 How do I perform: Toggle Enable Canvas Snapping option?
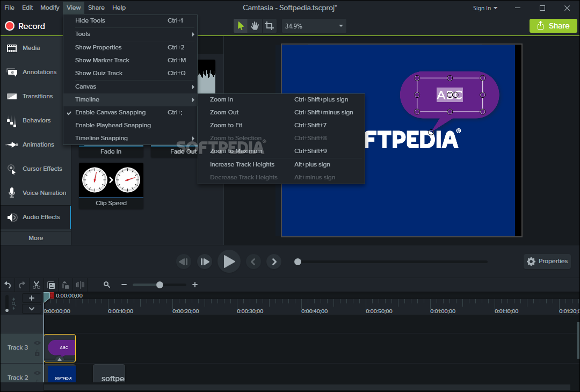130,112
